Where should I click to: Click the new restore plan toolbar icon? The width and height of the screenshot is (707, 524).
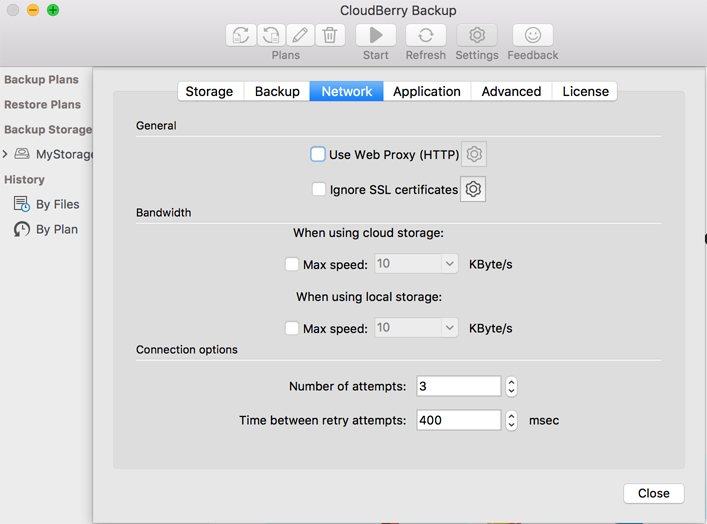point(271,35)
